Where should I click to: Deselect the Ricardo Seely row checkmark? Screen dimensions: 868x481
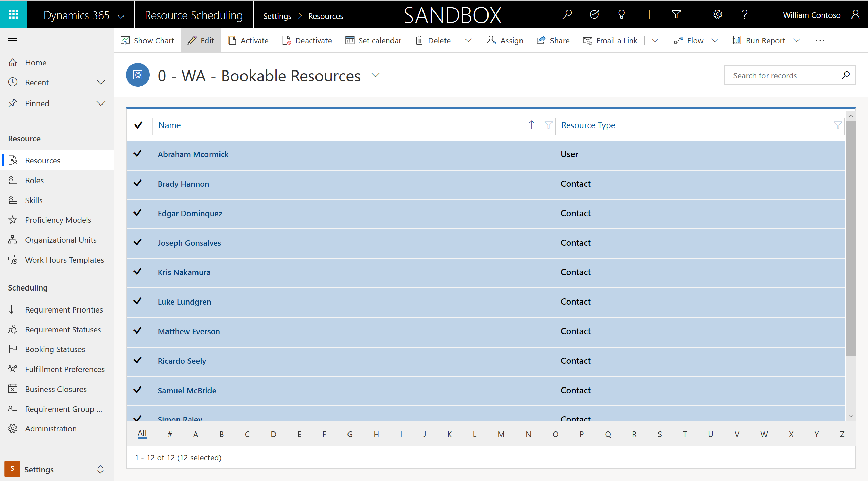(x=138, y=360)
